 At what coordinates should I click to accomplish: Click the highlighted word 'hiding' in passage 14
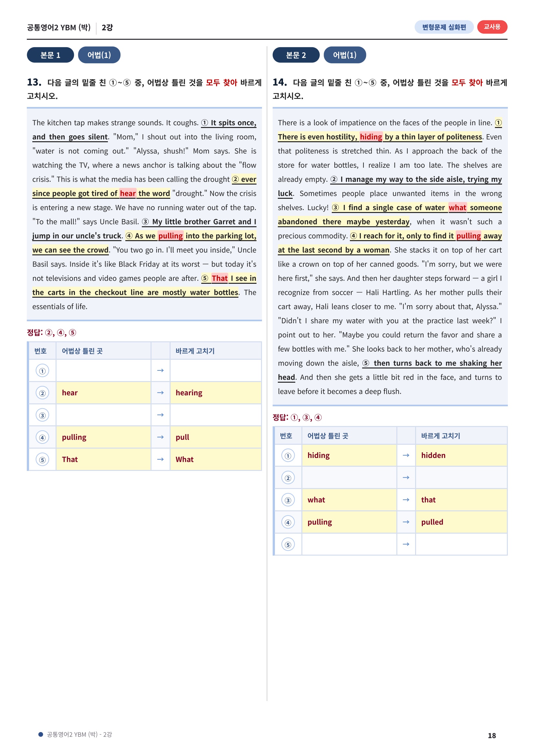371,137
